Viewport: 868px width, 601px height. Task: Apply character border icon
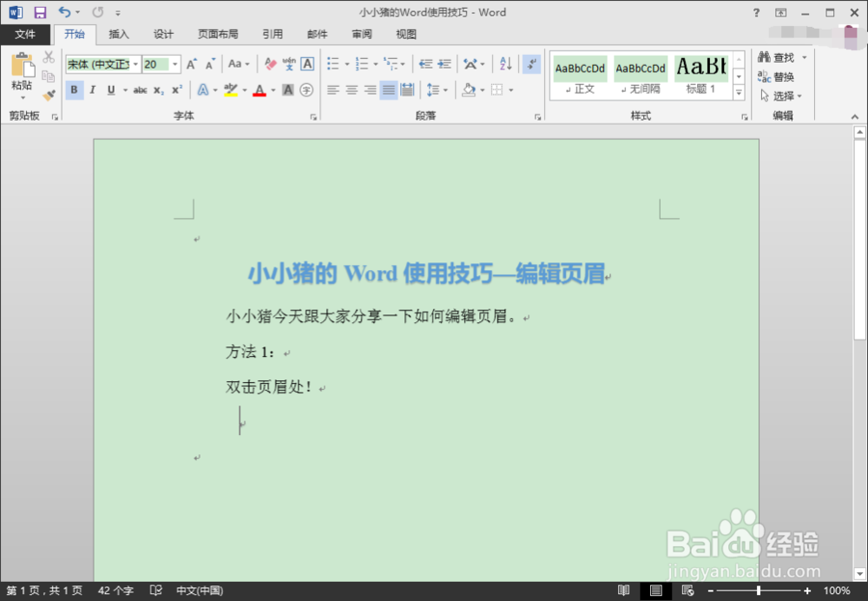pyautogui.click(x=307, y=64)
